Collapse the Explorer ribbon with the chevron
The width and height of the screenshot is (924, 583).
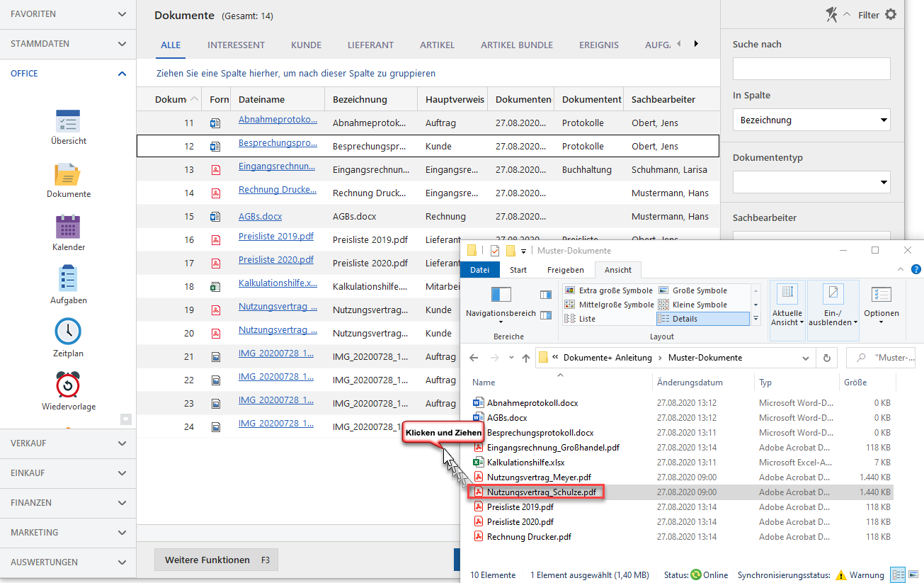click(x=902, y=269)
